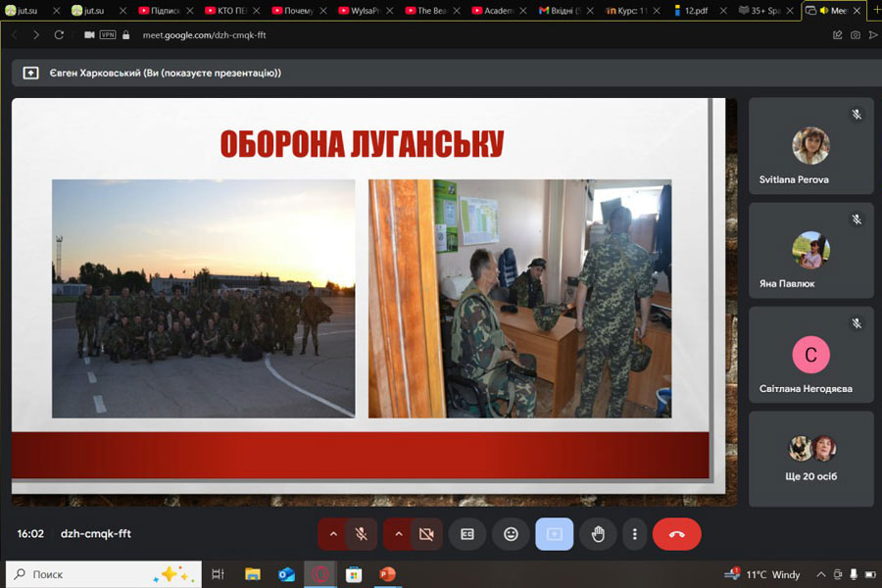Click the battery icon in the system tray
Screen dimensions: 882x588
[870, 574]
